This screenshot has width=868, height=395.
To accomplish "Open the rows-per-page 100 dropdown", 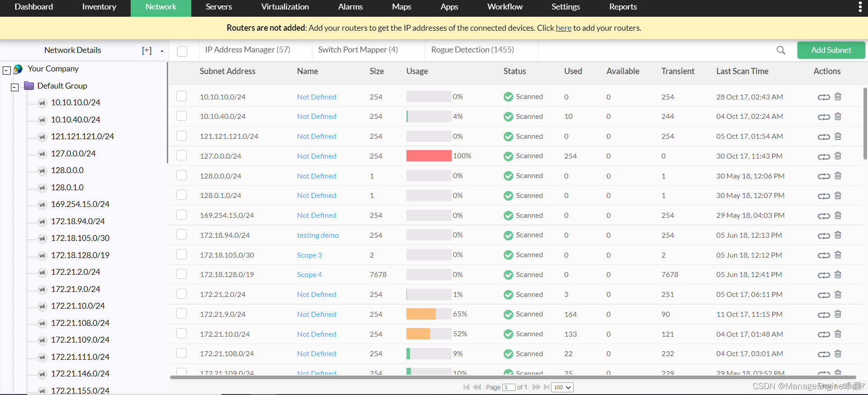I will pyautogui.click(x=562, y=387).
